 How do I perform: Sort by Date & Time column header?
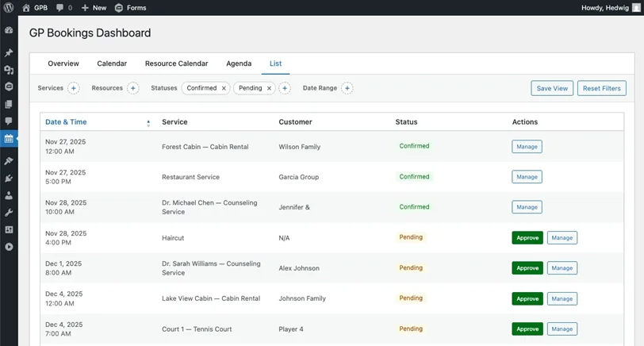tap(66, 122)
